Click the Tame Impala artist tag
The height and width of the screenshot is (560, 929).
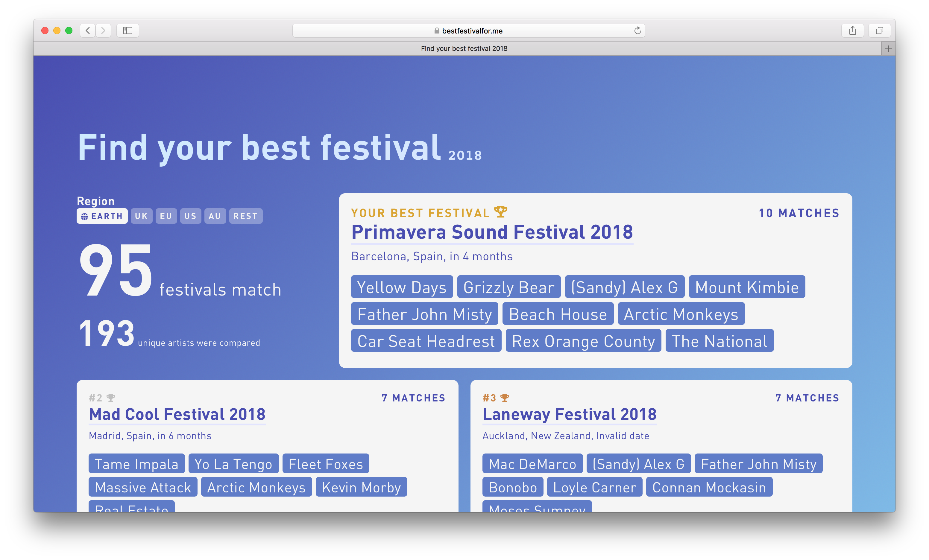[136, 464]
